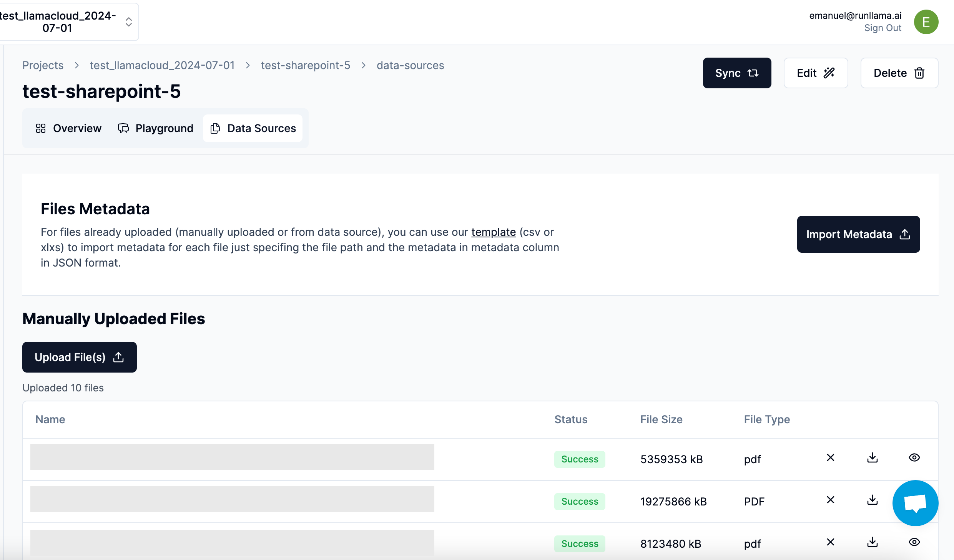
Task: View the 8123480 kB file via eye icon
Action: pos(914,542)
